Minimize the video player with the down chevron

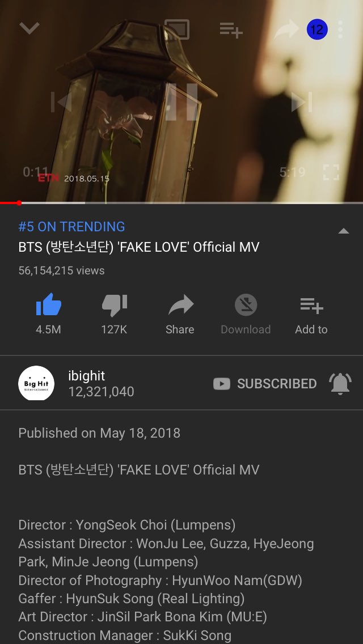coord(29,28)
